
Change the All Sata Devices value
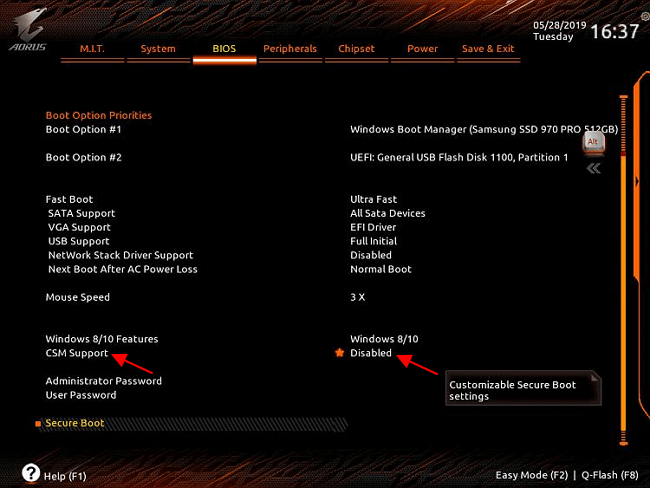click(388, 214)
